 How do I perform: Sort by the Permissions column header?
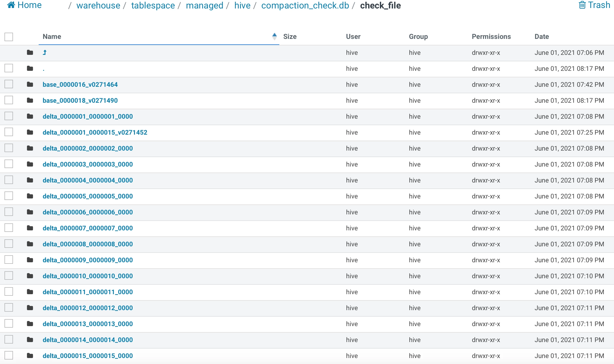pos(491,36)
